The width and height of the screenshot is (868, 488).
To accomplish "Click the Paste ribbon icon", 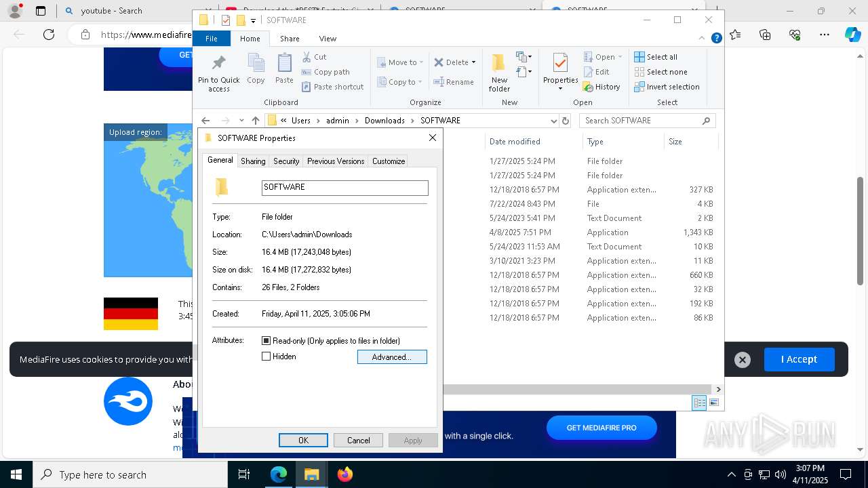I will click(x=284, y=69).
